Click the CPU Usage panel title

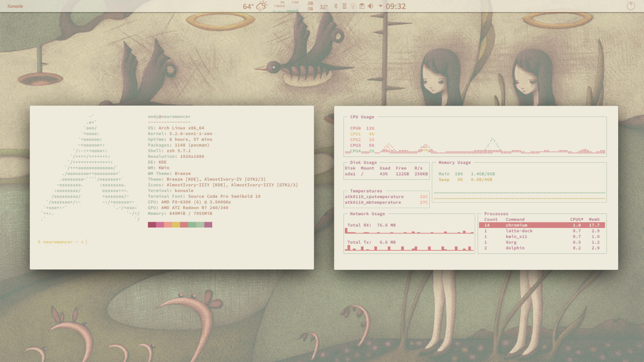pos(362,117)
